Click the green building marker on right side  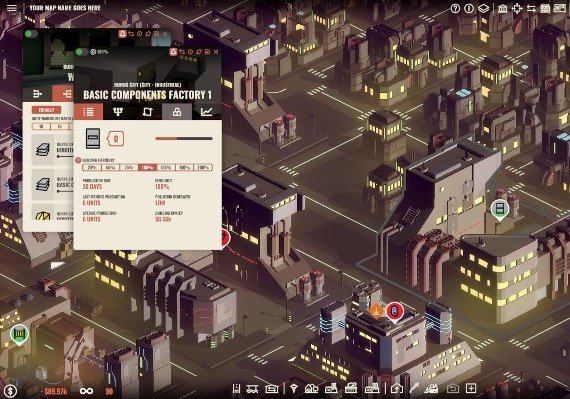click(500, 210)
